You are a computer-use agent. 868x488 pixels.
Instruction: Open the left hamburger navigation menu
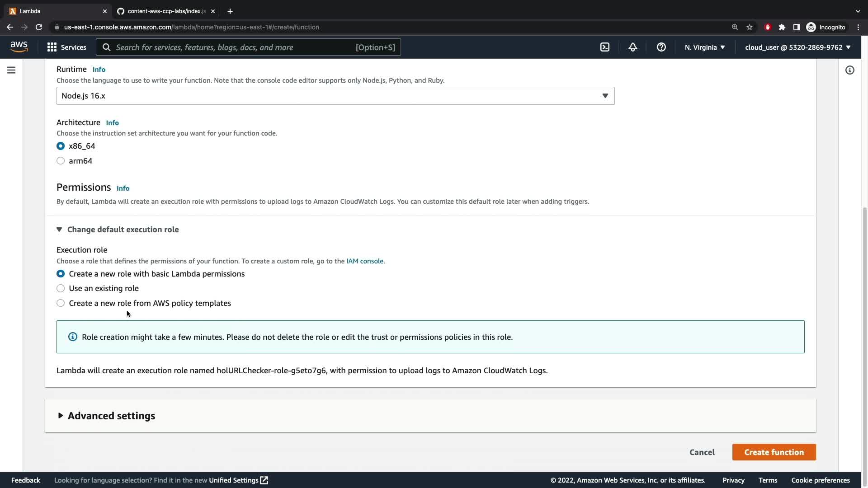(11, 70)
